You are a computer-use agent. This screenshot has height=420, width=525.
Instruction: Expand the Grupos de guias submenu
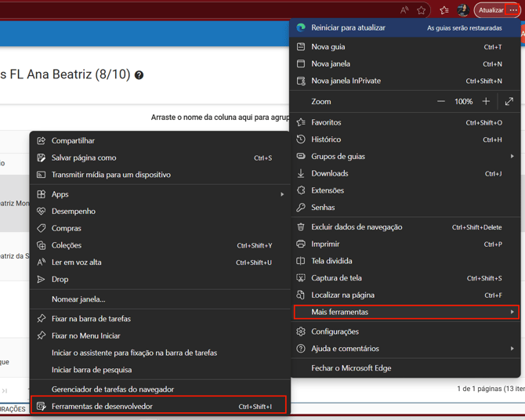click(x=405, y=156)
